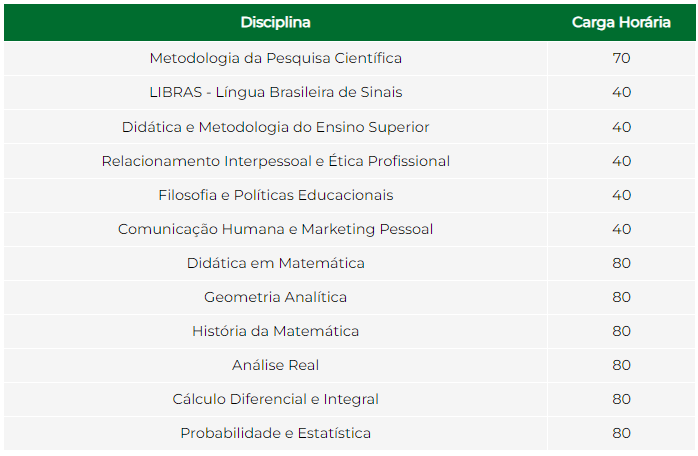Click the Análise Real discipline
The image size is (698, 456).
click(x=276, y=365)
